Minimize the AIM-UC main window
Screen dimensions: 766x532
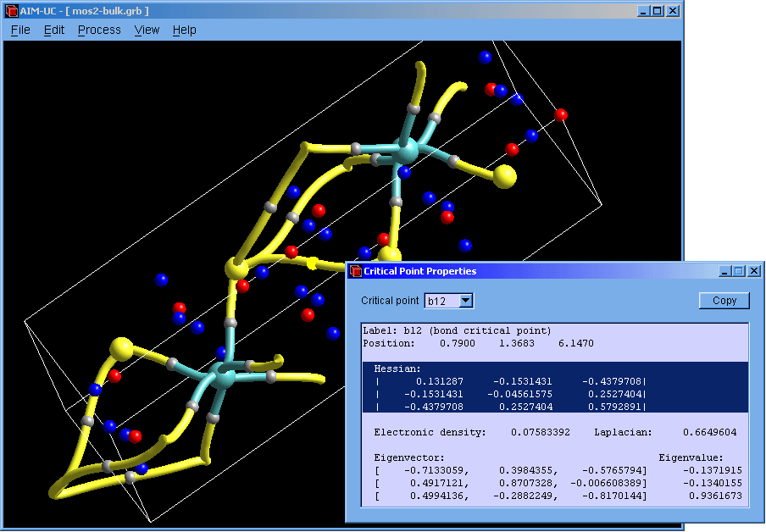point(644,11)
